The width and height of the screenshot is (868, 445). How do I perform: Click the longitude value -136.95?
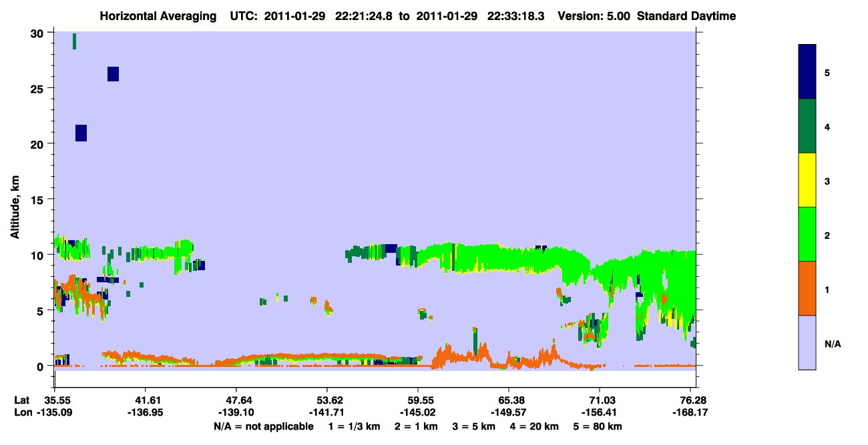click(x=145, y=413)
